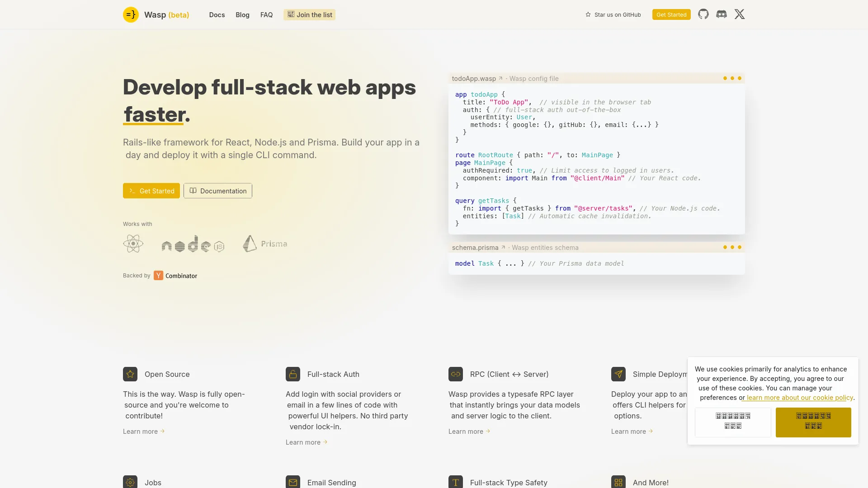The height and width of the screenshot is (488, 868).
Task: Click the 'model Task' code line
Action: point(539,263)
